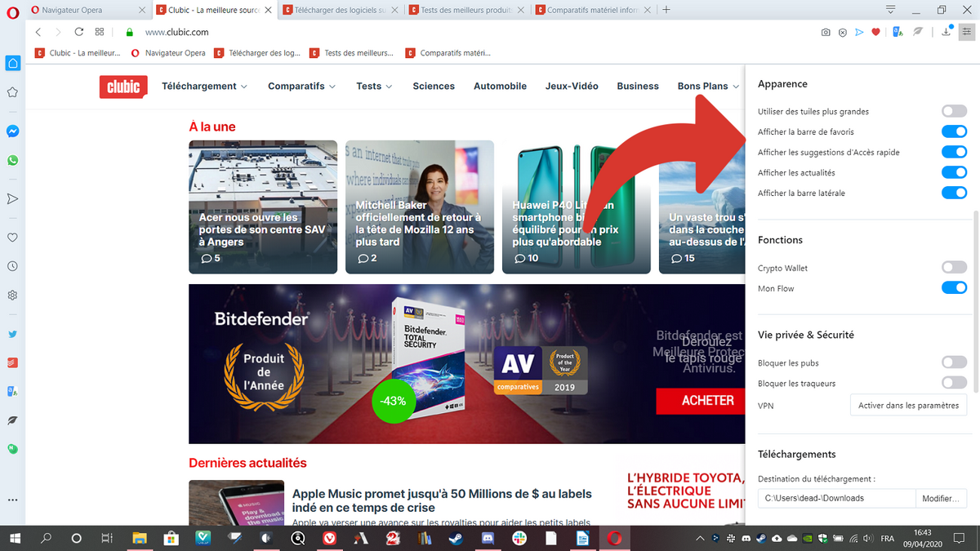The width and height of the screenshot is (980, 551).
Task: Open Twitter in the Opera sidebar
Action: coord(13,334)
